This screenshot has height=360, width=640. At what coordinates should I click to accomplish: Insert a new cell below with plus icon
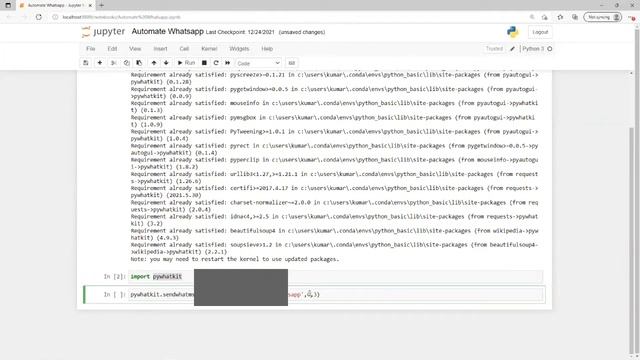click(100, 63)
